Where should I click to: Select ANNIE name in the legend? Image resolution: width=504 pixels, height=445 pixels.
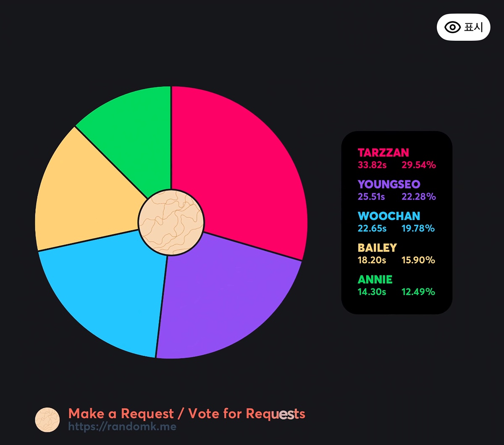click(x=375, y=280)
